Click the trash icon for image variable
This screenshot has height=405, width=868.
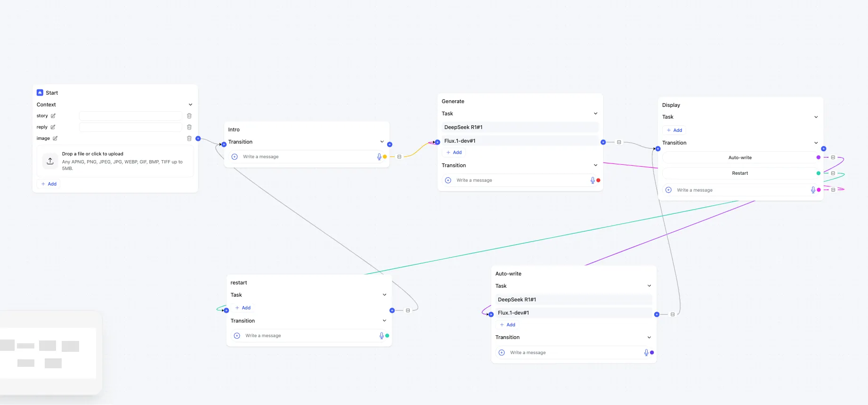click(x=189, y=138)
